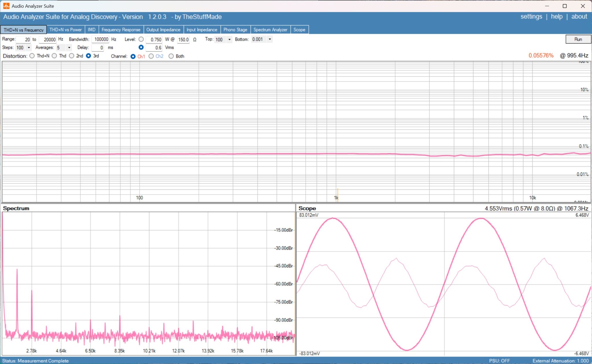
Task: Switch to Phono Stage tab
Action: point(235,29)
